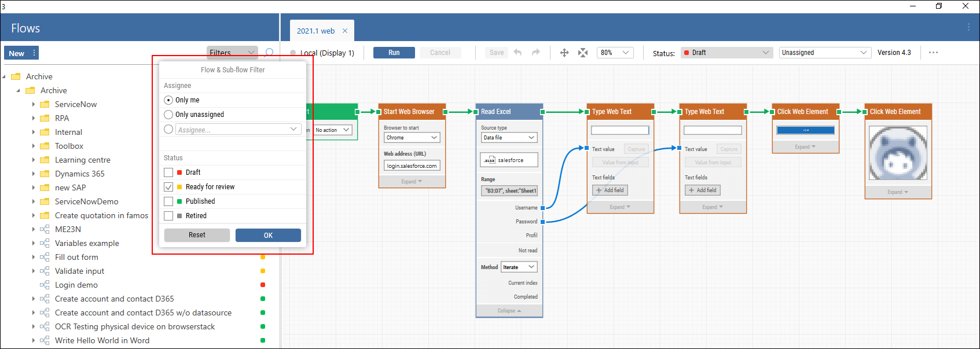Check the Draft status checkbox
The height and width of the screenshot is (349, 980).
pyautogui.click(x=168, y=172)
